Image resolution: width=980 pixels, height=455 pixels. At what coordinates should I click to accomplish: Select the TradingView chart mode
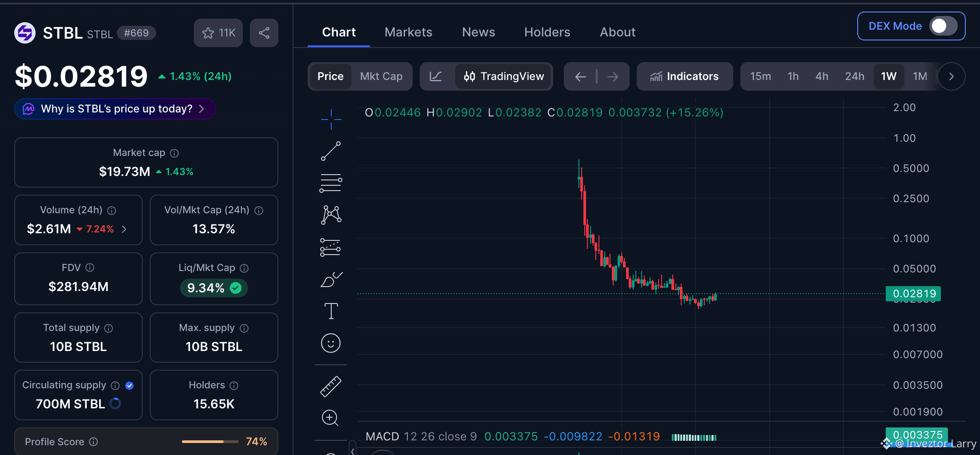tap(504, 76)
